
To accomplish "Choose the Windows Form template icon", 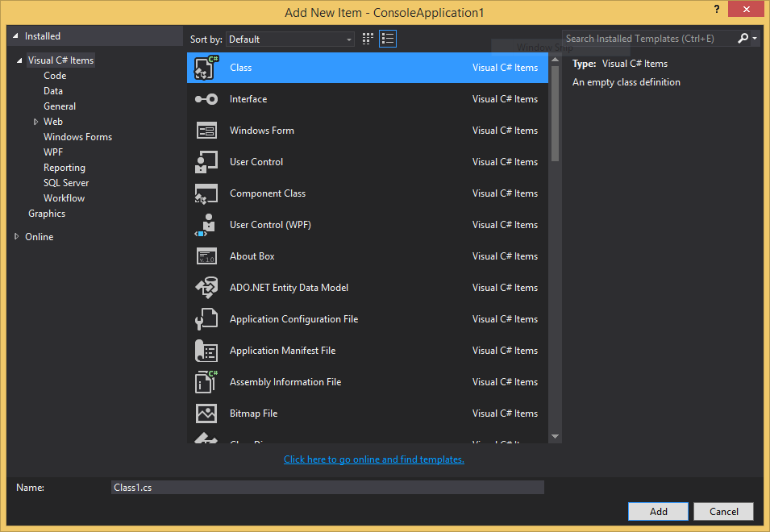I will tap(206, 131).
